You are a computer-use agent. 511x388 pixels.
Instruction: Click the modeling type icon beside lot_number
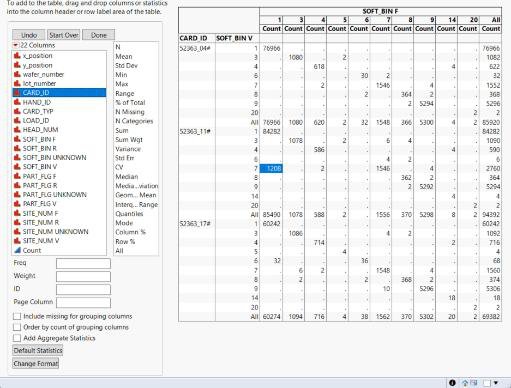pyautogui.click(x=17, y=83)
